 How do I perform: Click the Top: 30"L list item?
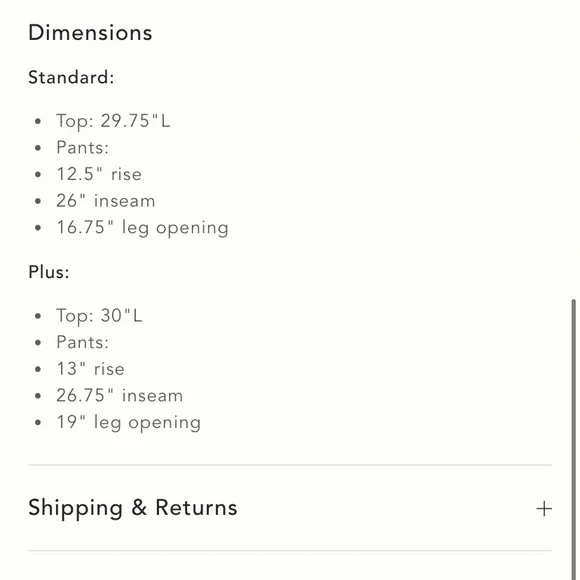point(99,316)
